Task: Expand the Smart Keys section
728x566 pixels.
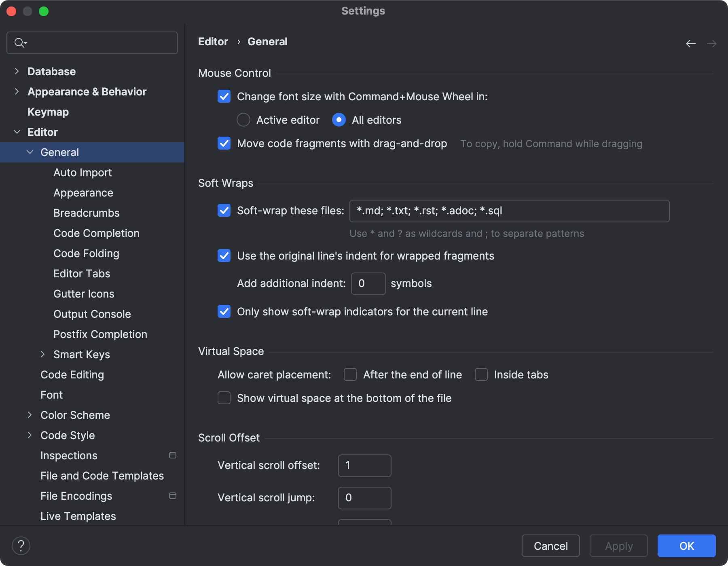Action: pyautogui.click(x=43, y=354)
